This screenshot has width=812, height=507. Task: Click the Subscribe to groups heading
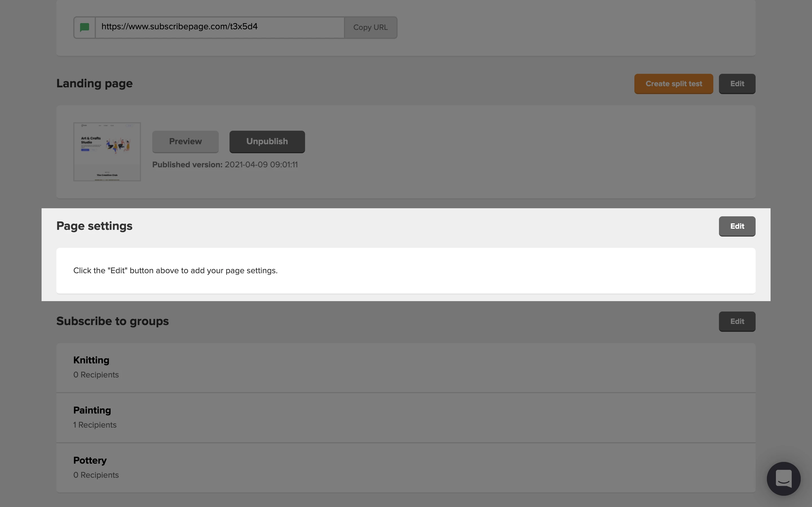(112, 321)
